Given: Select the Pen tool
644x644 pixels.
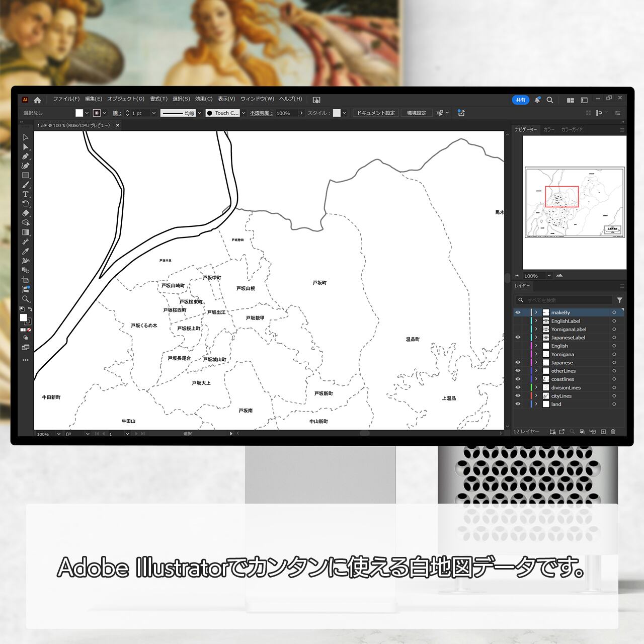Looking at the screenshot, I should point(25,156).
